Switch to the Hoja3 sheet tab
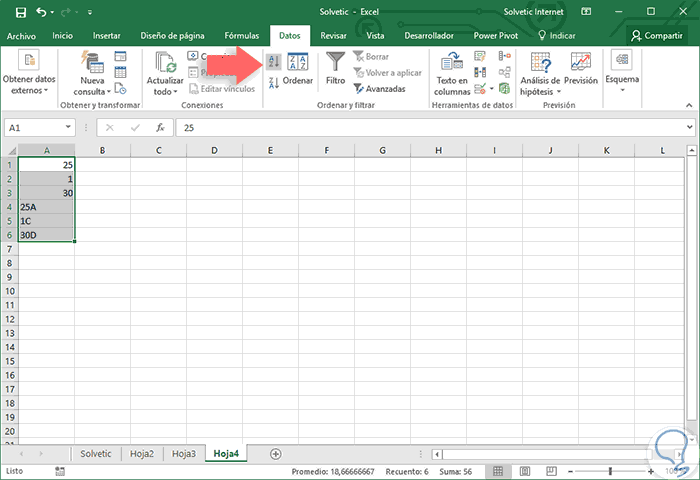Screen dimensions: 700x480 (184, 454)
